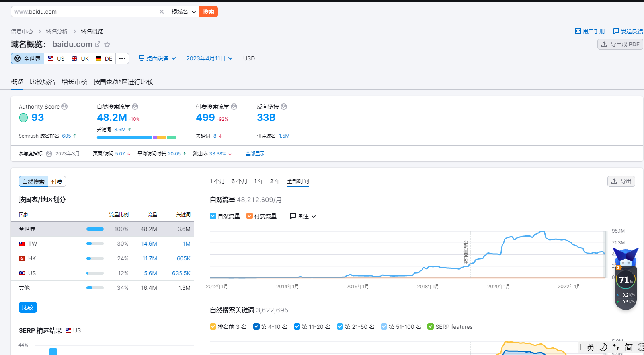The height and width of the screenshot is (355, 644).
Task: Click globe icon next to 参与度指标
Action: 49,154
